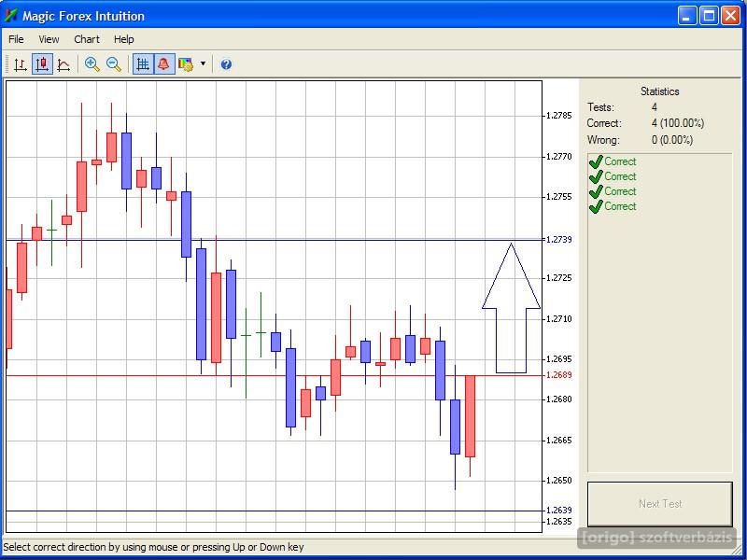
Task: Minimize the Magic Forex Intuition window
Action: pyautogui.click(x=687, y=16)
